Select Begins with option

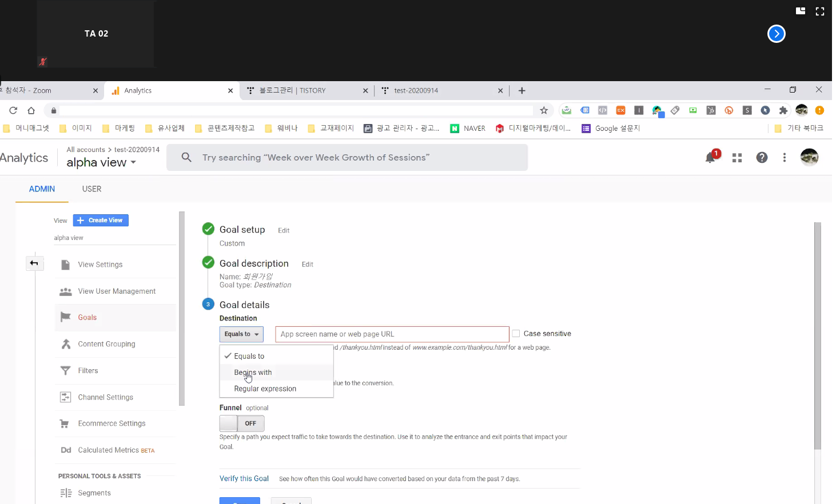pyautogui.click(x=253, y=373)
